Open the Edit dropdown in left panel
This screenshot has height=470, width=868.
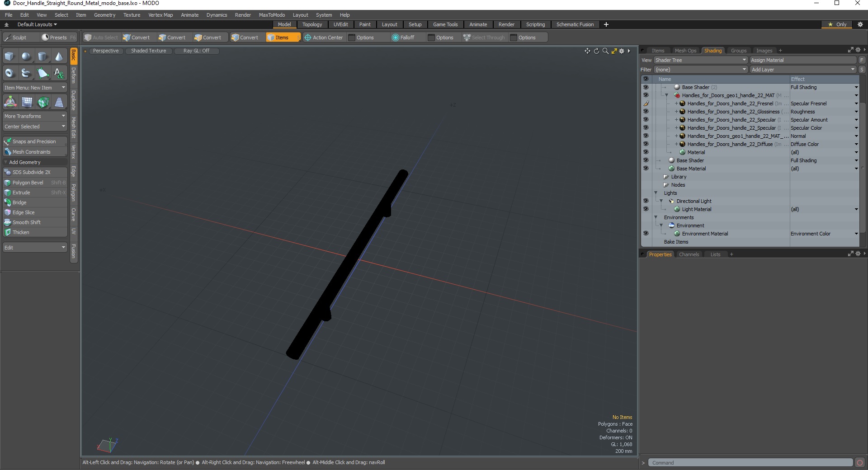click(35, 248)
